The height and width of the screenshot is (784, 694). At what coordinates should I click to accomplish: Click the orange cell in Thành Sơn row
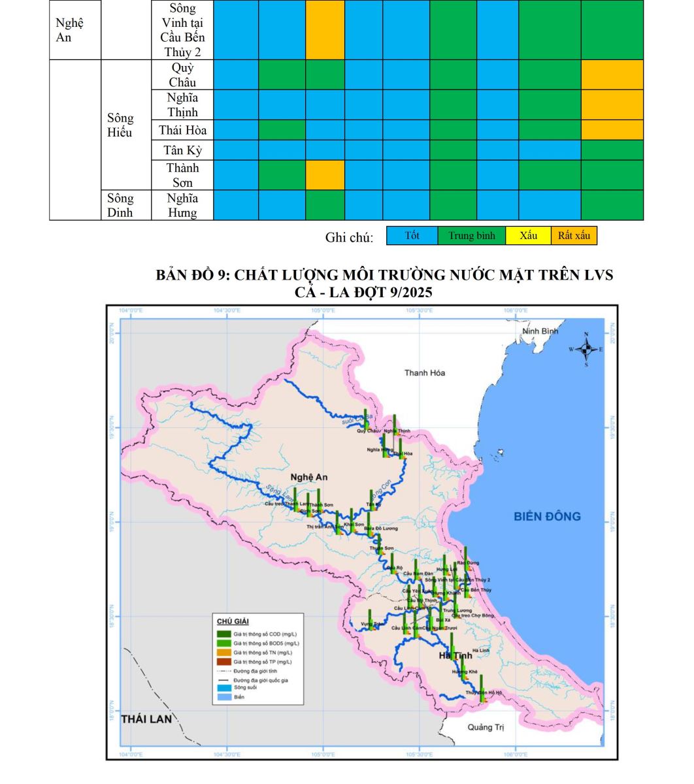(x=325, y=175)
